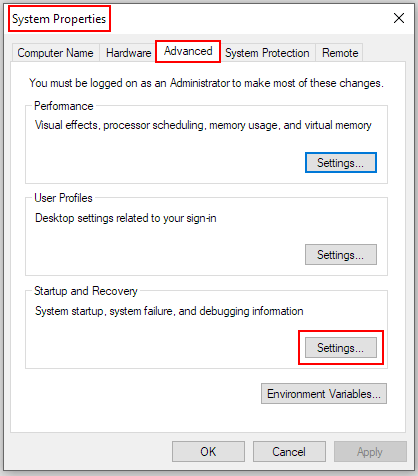Open Startup and Recovery Settings button
418x476 pixels.
[x=341, y=348]
